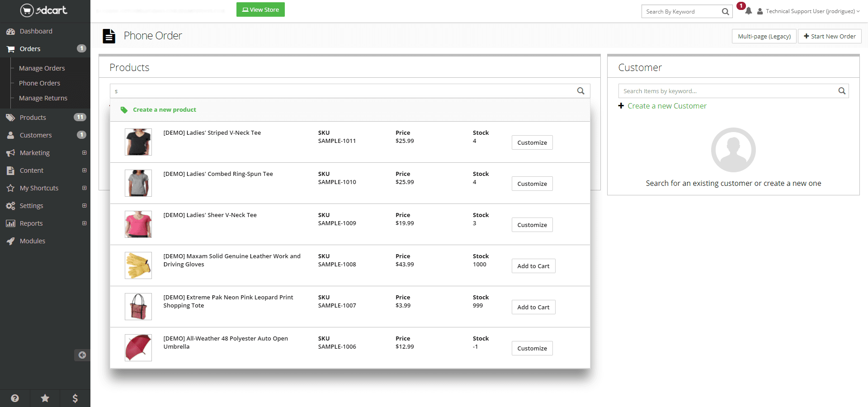Viewport: 868px width, 407px height.
Task: Open favorites star icon in bottom bar
Action: pyautogui.click(x=45, y=398)
